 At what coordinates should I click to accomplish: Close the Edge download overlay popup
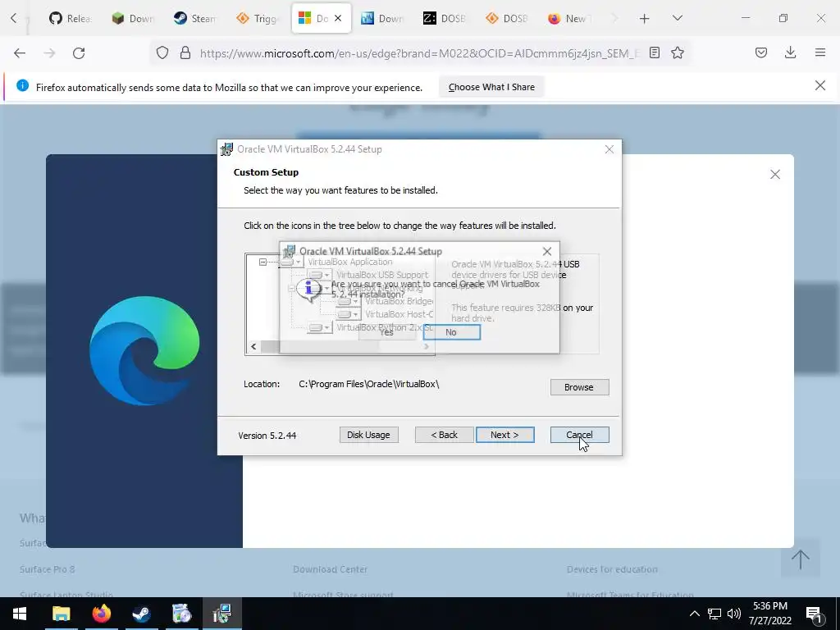775,175
